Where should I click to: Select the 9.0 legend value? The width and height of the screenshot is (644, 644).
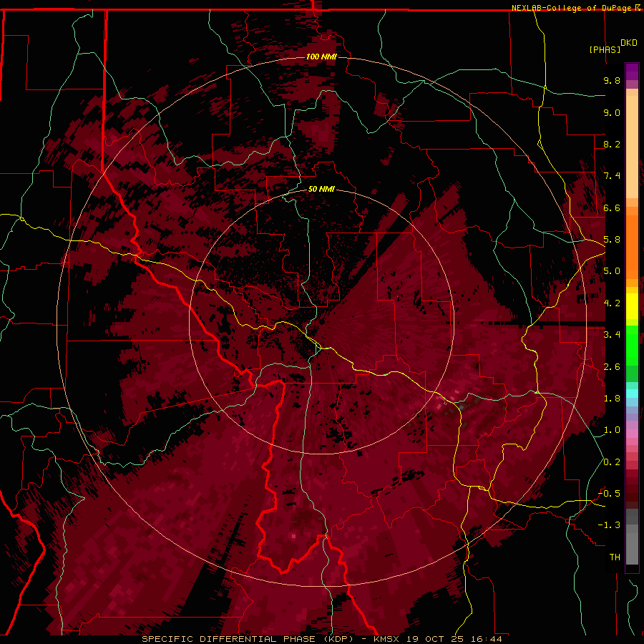tap(612, 112)
